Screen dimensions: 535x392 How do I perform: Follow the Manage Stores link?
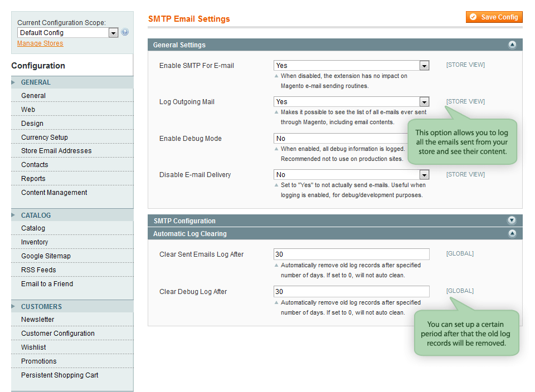tap(40, 43)
